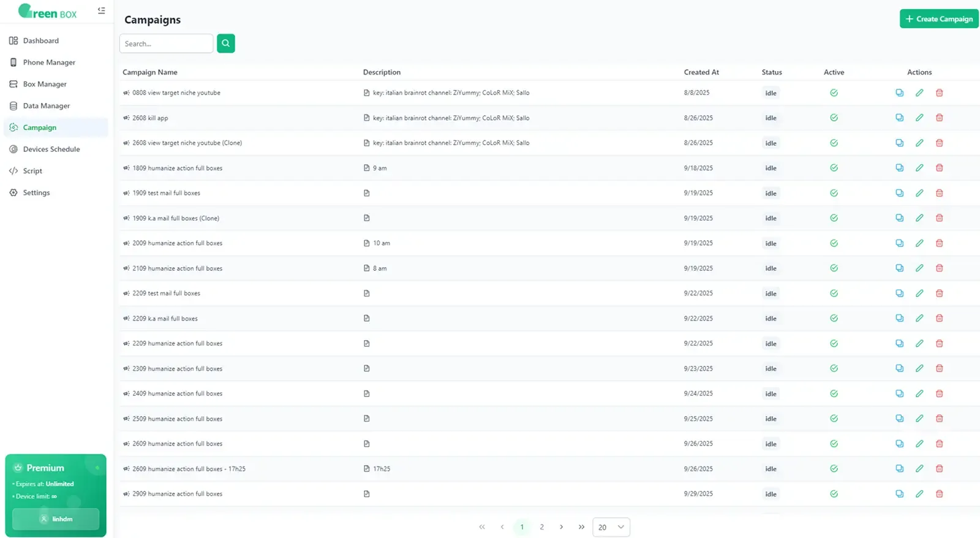The image size is (980, 538).
Task: Edit the 2609 humanize action full boxes - 17h25 campaign
Action: point(919,469)
